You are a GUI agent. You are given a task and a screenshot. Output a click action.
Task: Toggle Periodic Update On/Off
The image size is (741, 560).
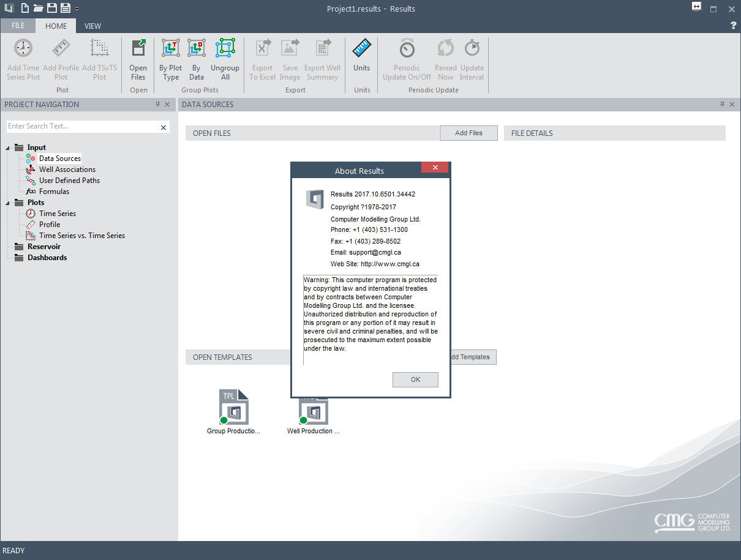407,48
